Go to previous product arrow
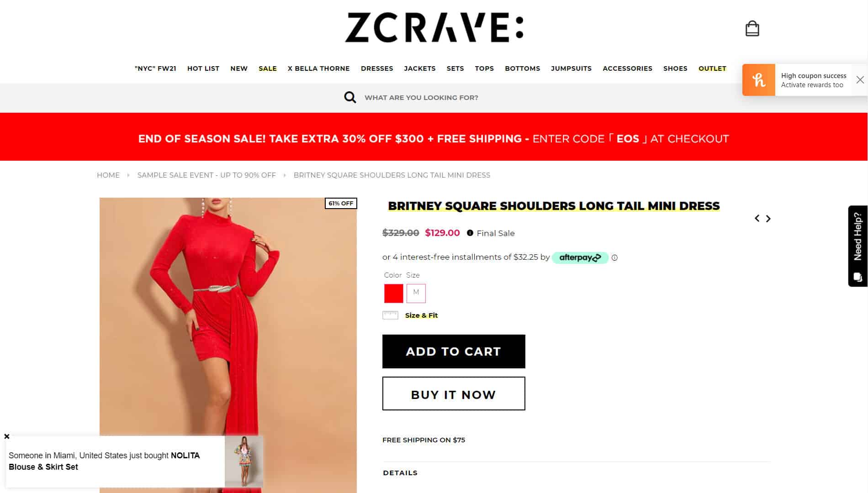The width and height of the screenshot is (868, 493). pos(757,219)
